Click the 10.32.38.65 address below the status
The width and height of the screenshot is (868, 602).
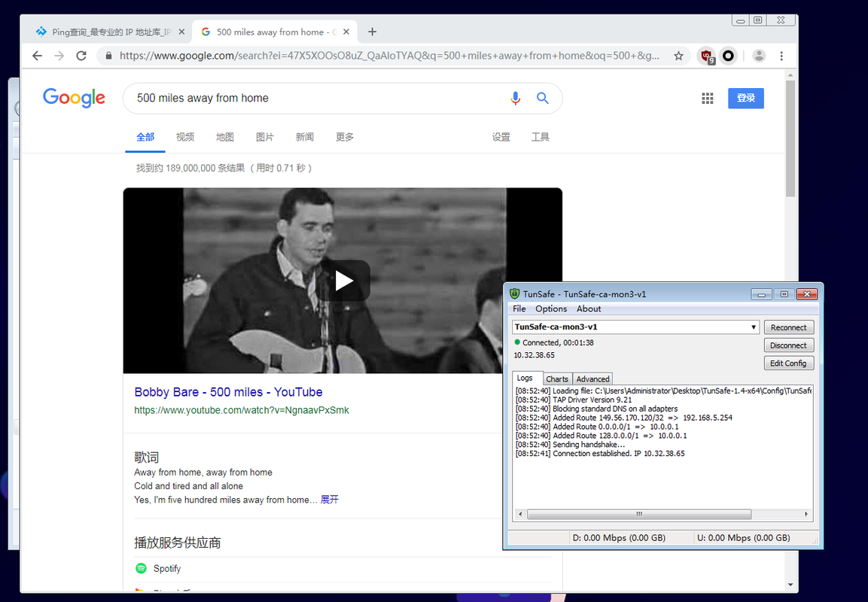[534, 355]
